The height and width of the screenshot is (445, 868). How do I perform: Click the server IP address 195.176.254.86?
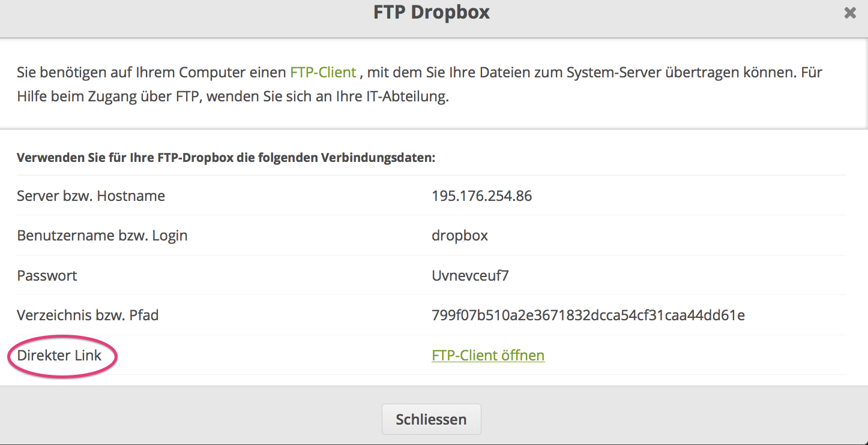tap(481, 196)
